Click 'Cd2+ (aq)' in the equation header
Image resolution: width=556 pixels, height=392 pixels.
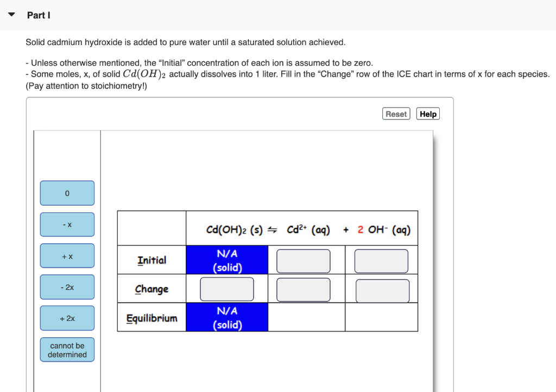(308, 230)
